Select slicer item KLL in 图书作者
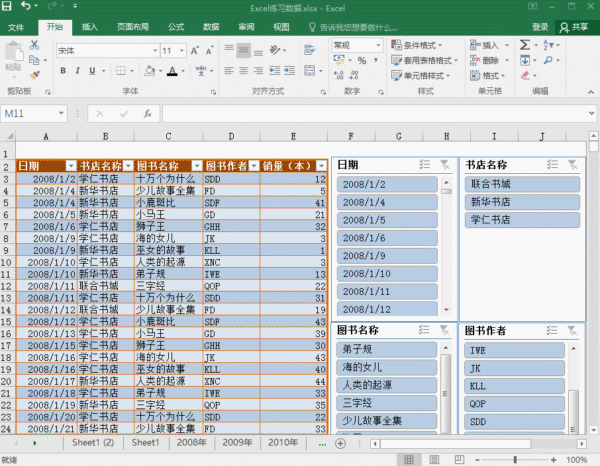 (x=514, y=386)
